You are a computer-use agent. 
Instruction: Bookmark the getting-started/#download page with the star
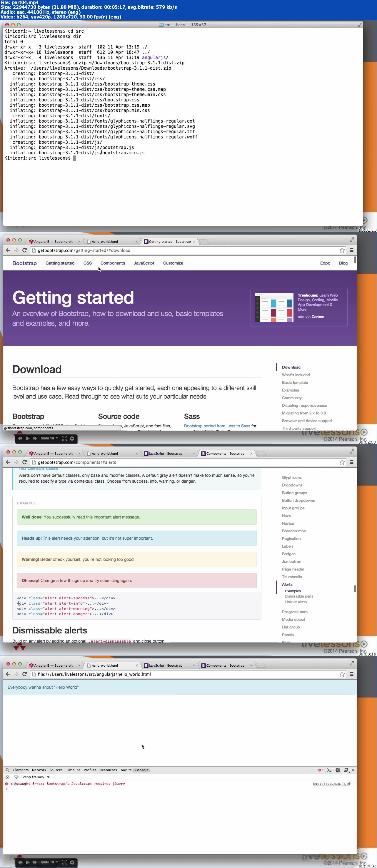click(342, 250)
